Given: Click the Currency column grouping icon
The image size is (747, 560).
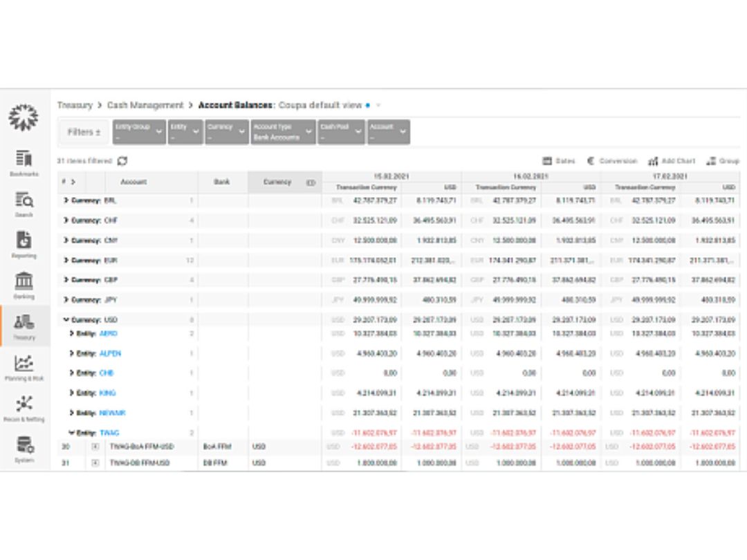Looking at the screenshot, I should (x=311, y=183).
